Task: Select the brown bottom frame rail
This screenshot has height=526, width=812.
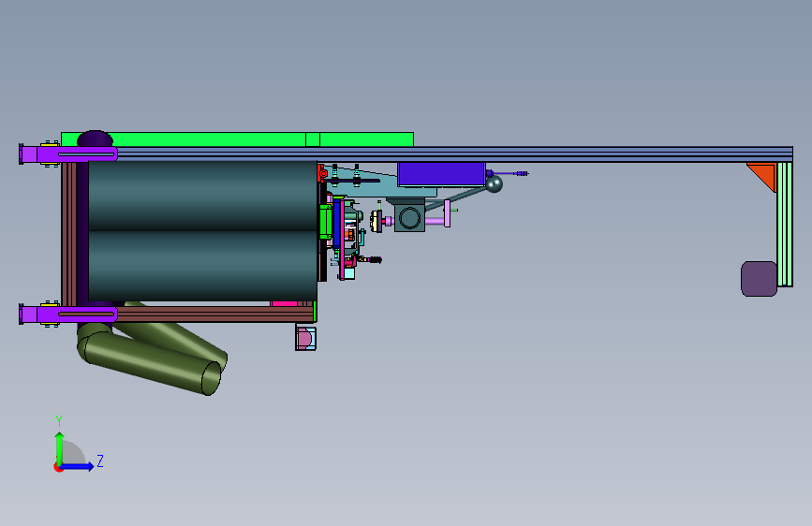Action: pyautogui.click(x=214, y=314)
